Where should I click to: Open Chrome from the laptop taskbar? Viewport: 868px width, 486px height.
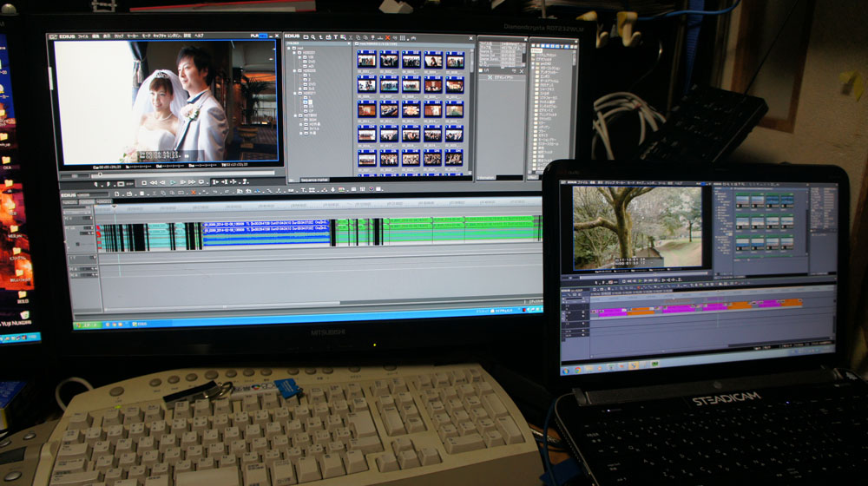578,371
